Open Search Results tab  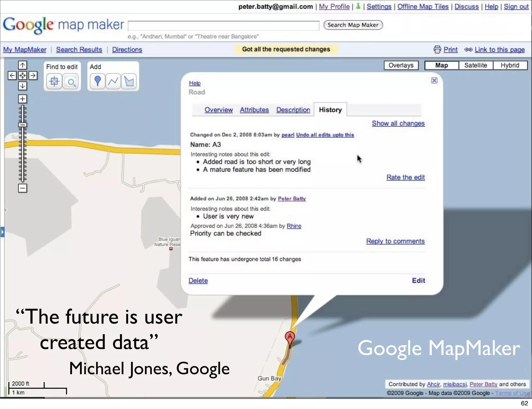[79, 50]
